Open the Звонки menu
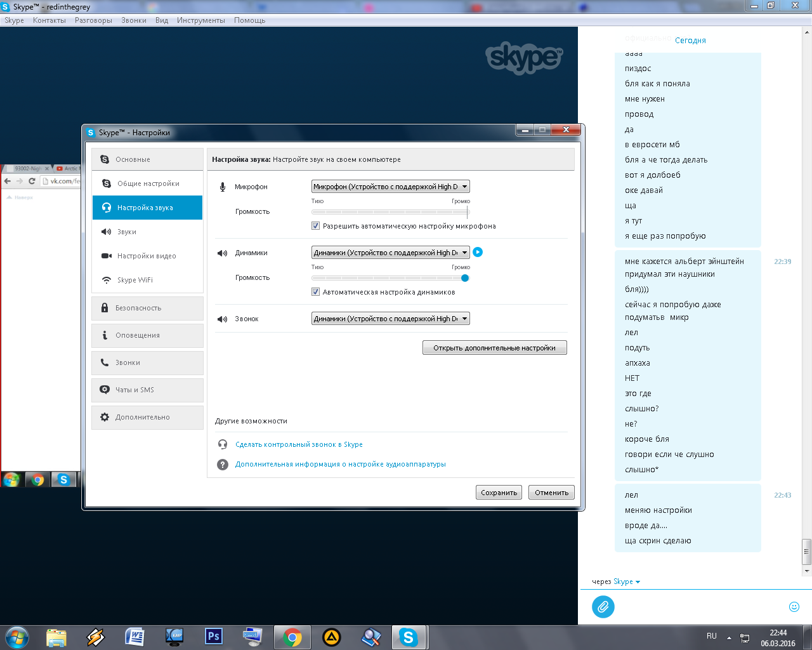The image size is (812, 650). pos(134,20)
